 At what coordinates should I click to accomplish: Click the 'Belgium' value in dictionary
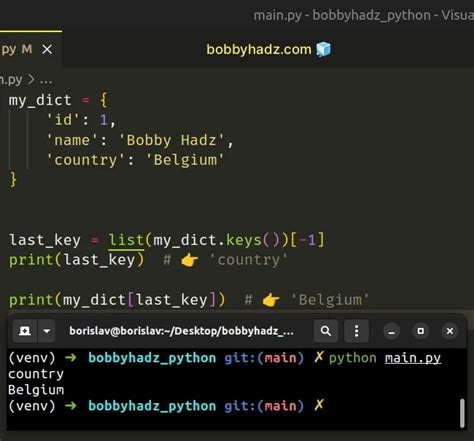click(x=185, y=160)
